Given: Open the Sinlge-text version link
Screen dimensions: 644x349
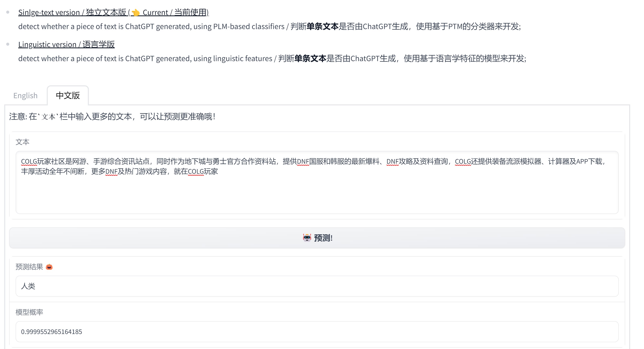Looking at the screenshot, I should pos(114,12).
